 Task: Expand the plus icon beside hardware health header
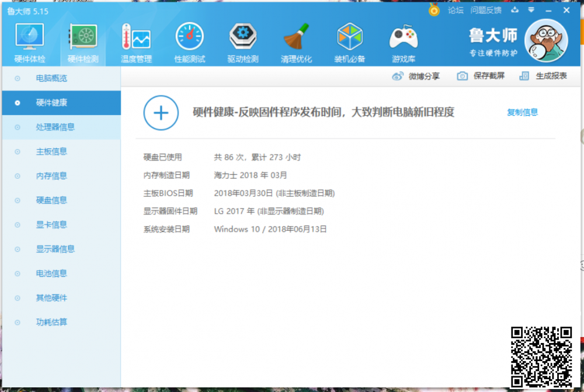(161, 113)
